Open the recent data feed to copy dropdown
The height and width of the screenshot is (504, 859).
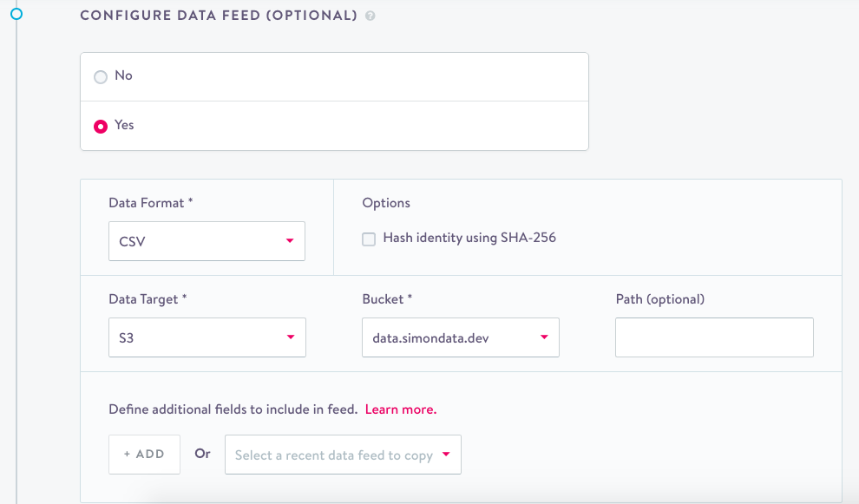pos(343,455)
